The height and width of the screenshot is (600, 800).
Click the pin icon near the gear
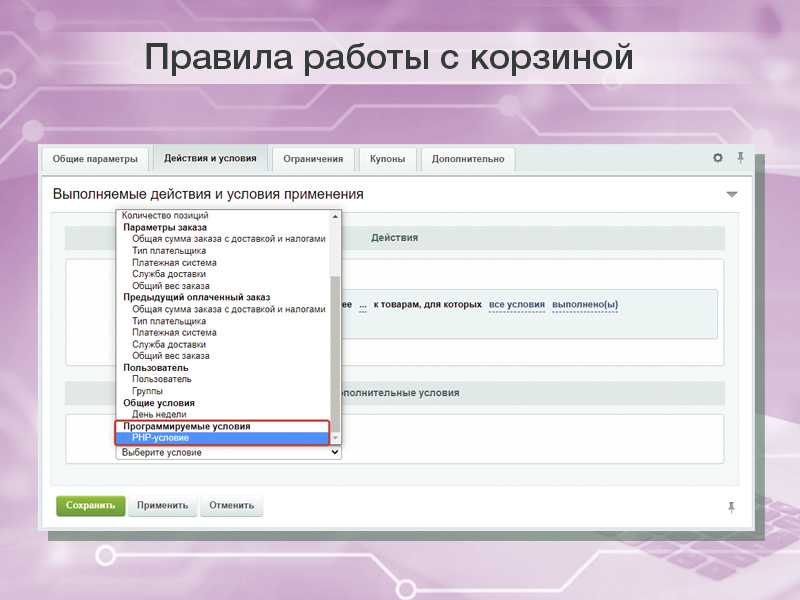click(x=740, y=158)
